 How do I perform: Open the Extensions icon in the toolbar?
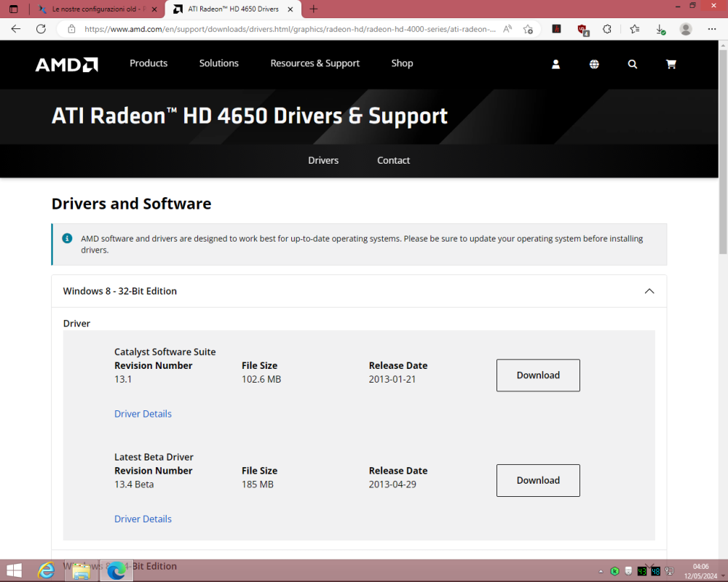tap(606, 29)
